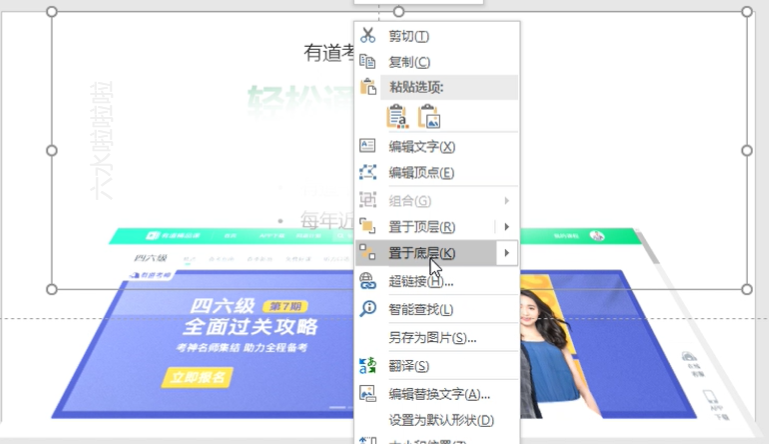Select 超链接(H)... menu entry

(436, 281)
